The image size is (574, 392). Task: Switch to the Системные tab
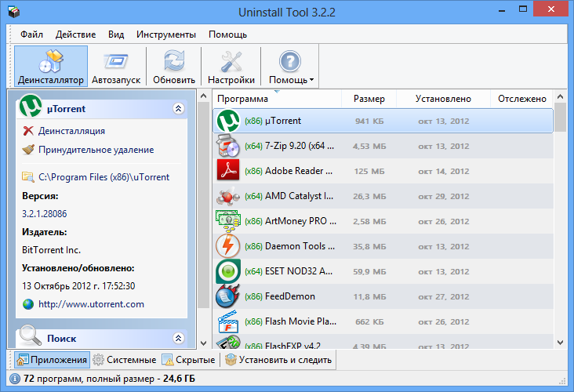(x=125, y=360)
